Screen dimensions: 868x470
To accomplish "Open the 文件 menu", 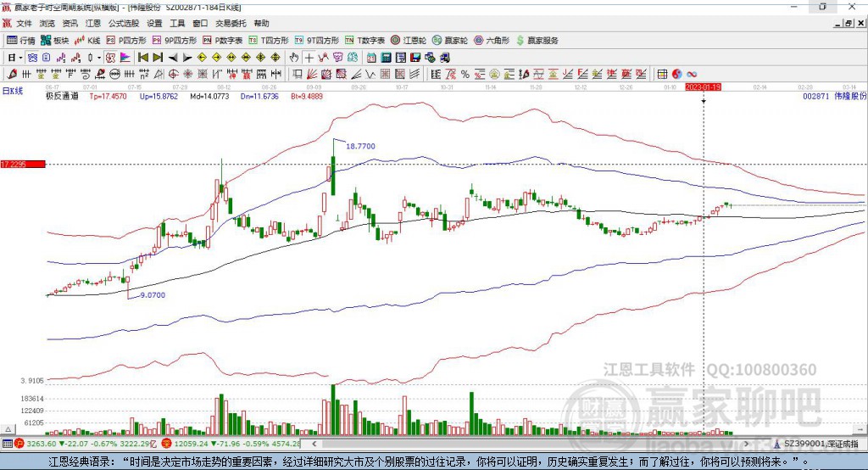I will (x=24, y=23).
